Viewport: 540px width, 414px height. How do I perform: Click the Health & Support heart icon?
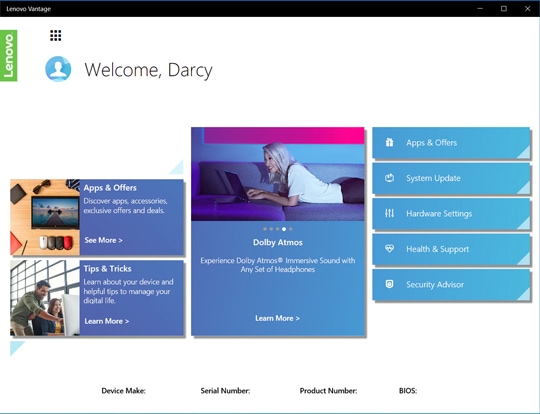point(389,248)
